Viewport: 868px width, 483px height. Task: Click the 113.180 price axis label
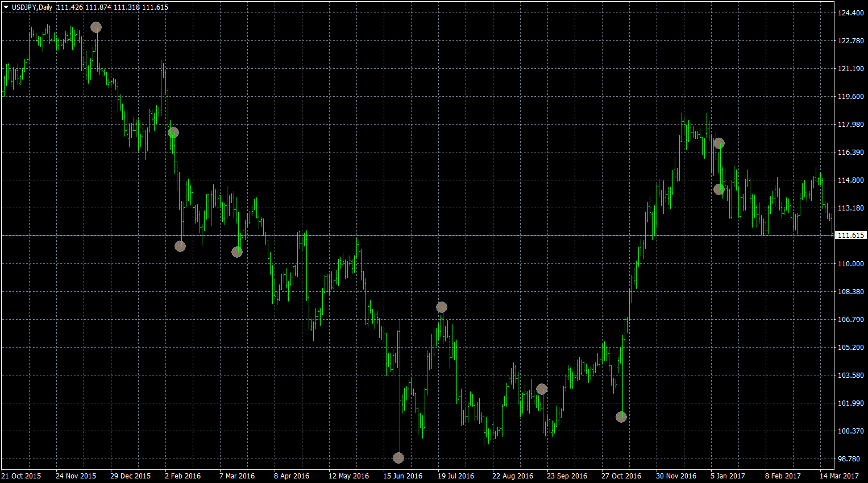(x=851, y=208)
